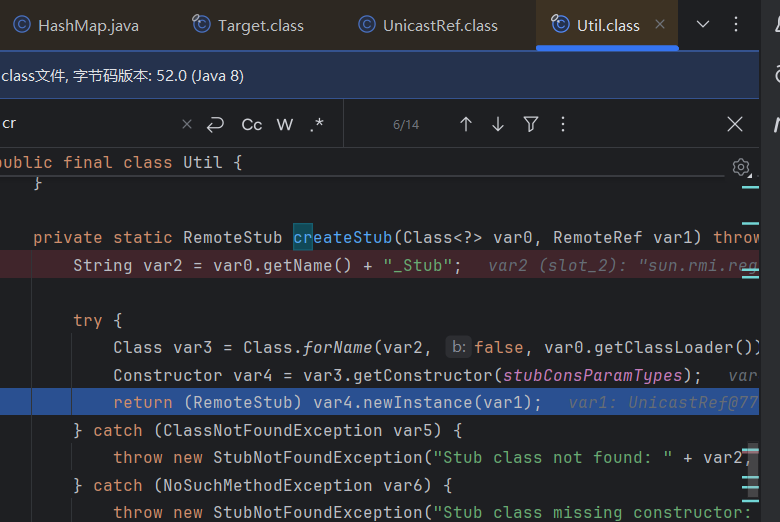Viewport: 780px width, 522px height.
Task: Open editor gear settings icon
Action: [741, 167]
